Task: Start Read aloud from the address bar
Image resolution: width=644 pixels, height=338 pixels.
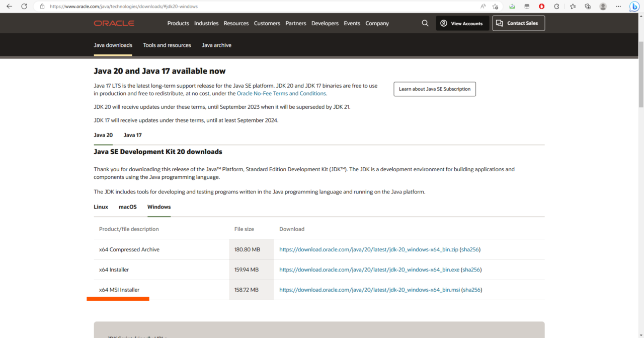Action: tap(482, 6)
